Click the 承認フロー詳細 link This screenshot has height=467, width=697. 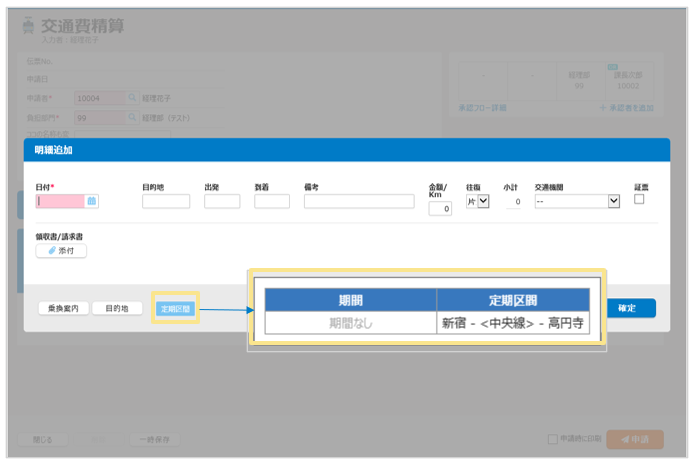pyautogui.click(x=482, y=107)
